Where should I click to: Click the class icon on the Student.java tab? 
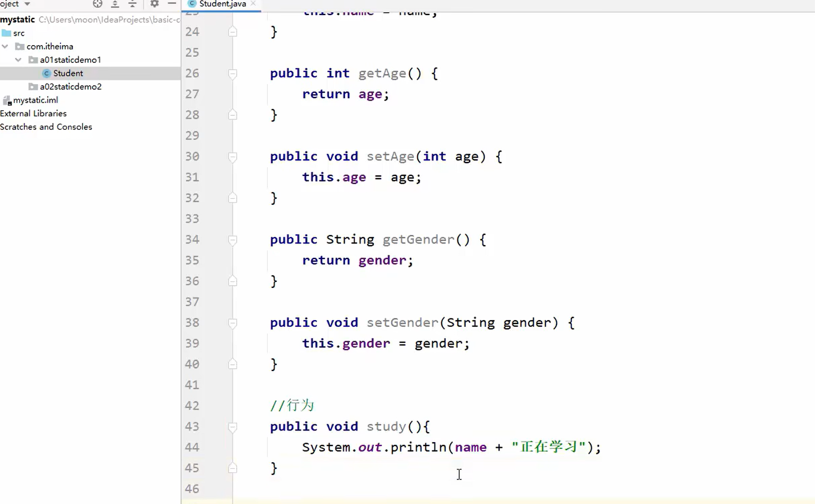tap(191, 4)
